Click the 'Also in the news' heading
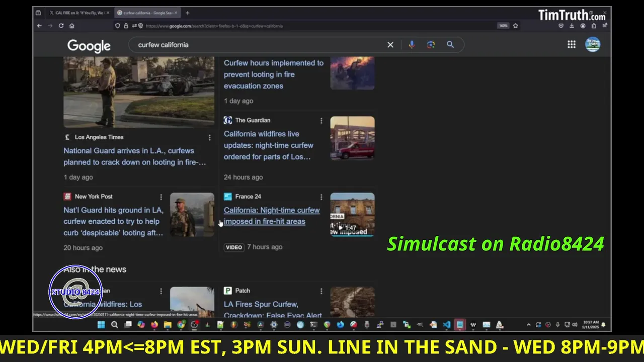This screenshot has width=644, height=362. pos(95,269)
